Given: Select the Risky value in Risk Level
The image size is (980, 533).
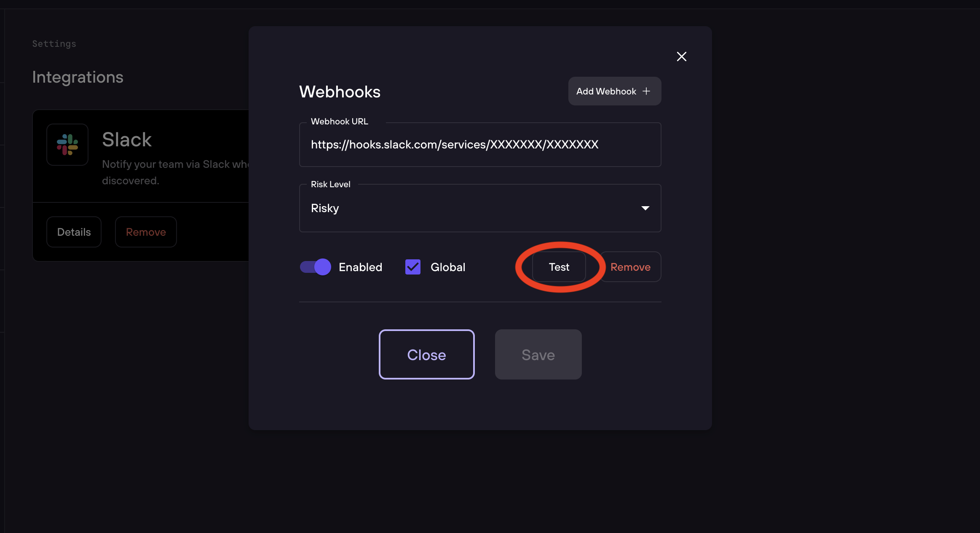Looking at the screenshot, I should click(325, 208).
